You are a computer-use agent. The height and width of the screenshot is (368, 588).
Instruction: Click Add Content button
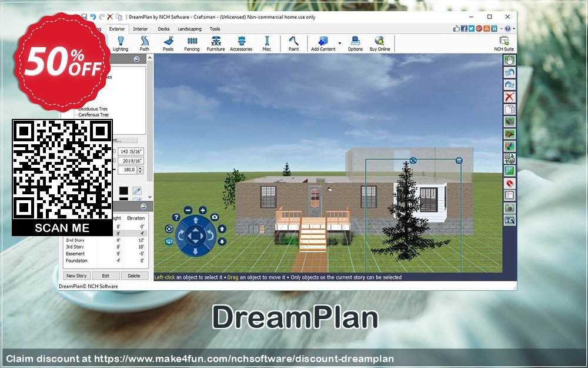tap(323, 44)
